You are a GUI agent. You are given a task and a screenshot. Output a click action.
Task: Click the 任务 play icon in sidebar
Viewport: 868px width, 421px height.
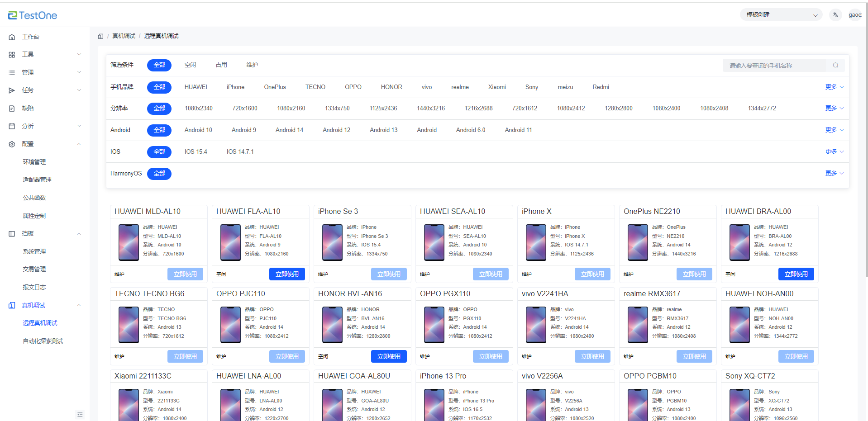12,90
